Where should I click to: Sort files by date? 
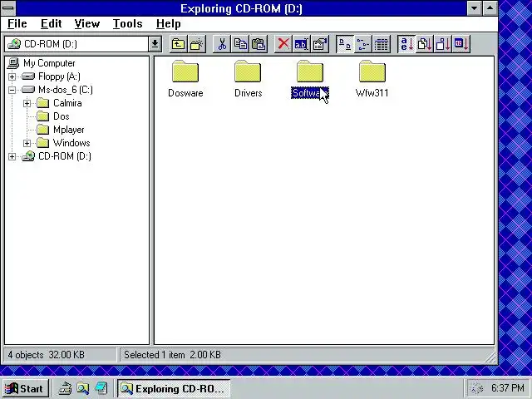click(x=461, y=44)
